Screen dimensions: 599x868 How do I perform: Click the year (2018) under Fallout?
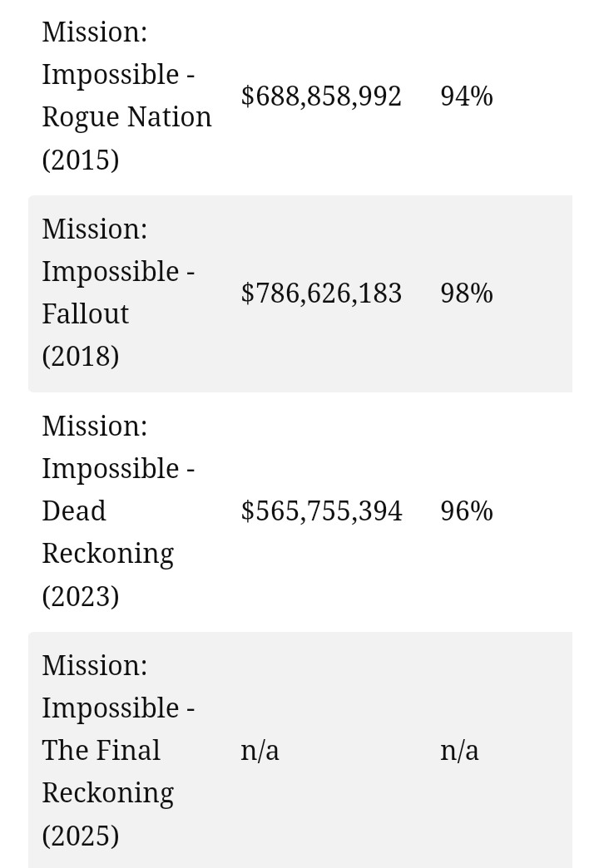tap(81, 356)
